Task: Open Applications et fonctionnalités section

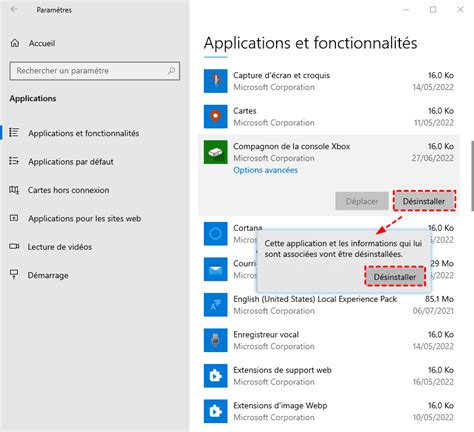Action: (84, 133)
